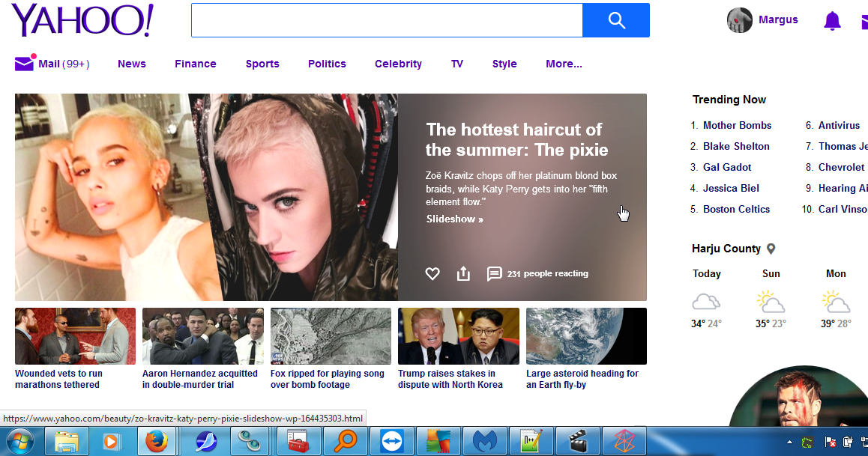Open comments bubble icon on featured story
Viewport: 868px width, 456px height.
click(x=494, y=273)
